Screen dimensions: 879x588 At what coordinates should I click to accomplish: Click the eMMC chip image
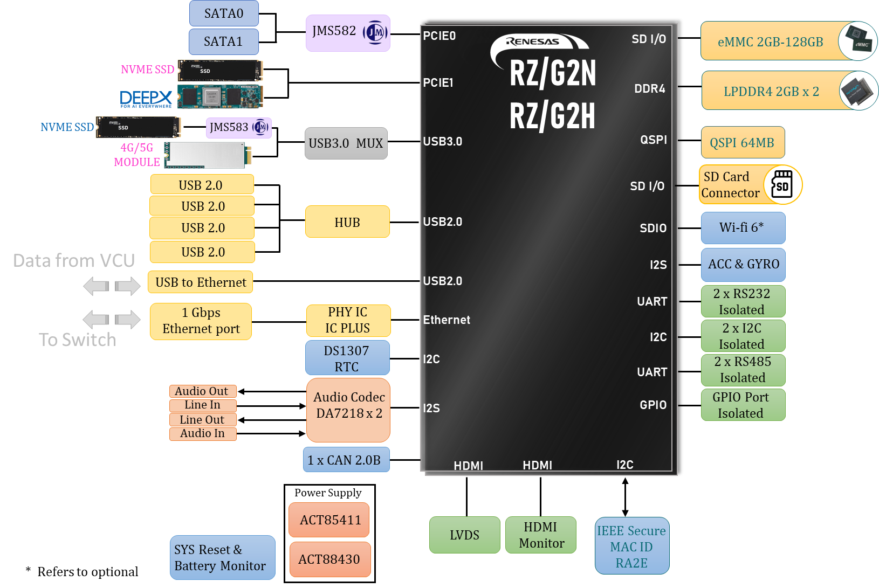[x=857, y=40]
